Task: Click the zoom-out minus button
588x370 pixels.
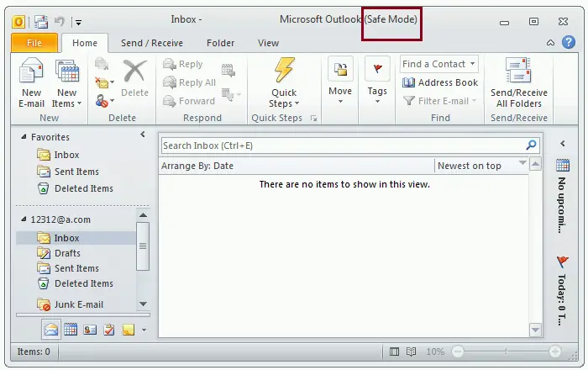Action: point(458,351)
